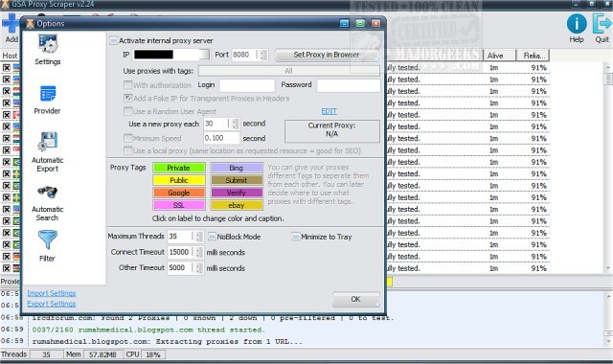Image resolution: width=613 pixels, height=364 pixels.
Task: Toggle Use a local proxy checkbox
Action: (127, 150)
